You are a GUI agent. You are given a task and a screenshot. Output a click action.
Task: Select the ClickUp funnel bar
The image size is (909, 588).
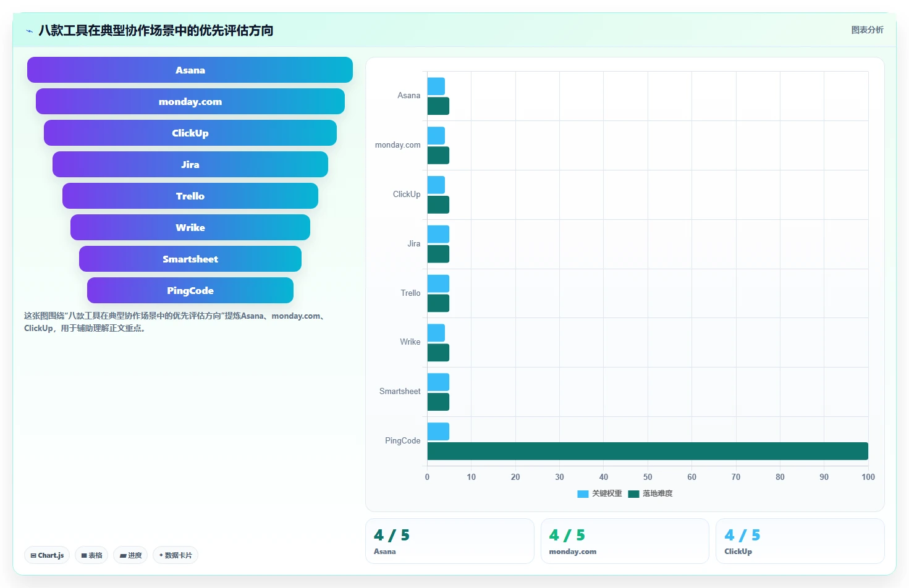pyautogui.click(x=190, y=133)
